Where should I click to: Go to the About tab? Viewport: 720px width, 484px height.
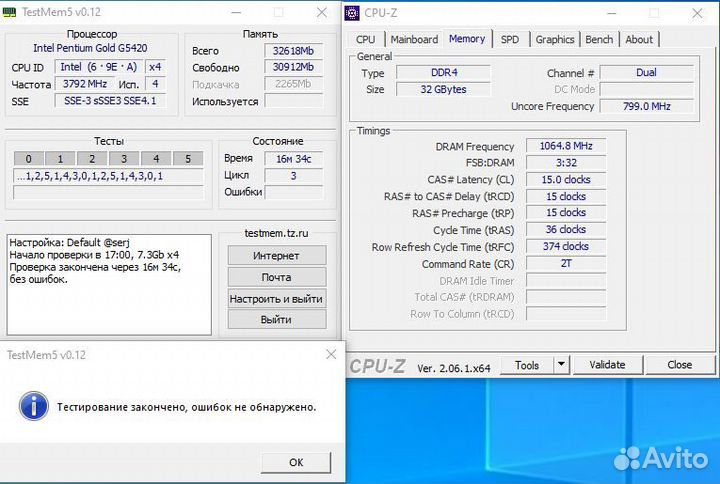coord(639,39)
